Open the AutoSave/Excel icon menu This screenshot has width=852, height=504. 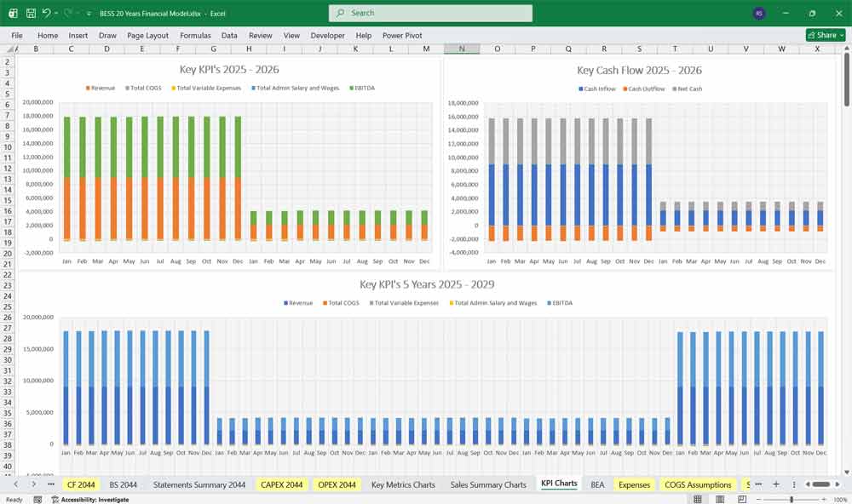(x=14, y=13)
